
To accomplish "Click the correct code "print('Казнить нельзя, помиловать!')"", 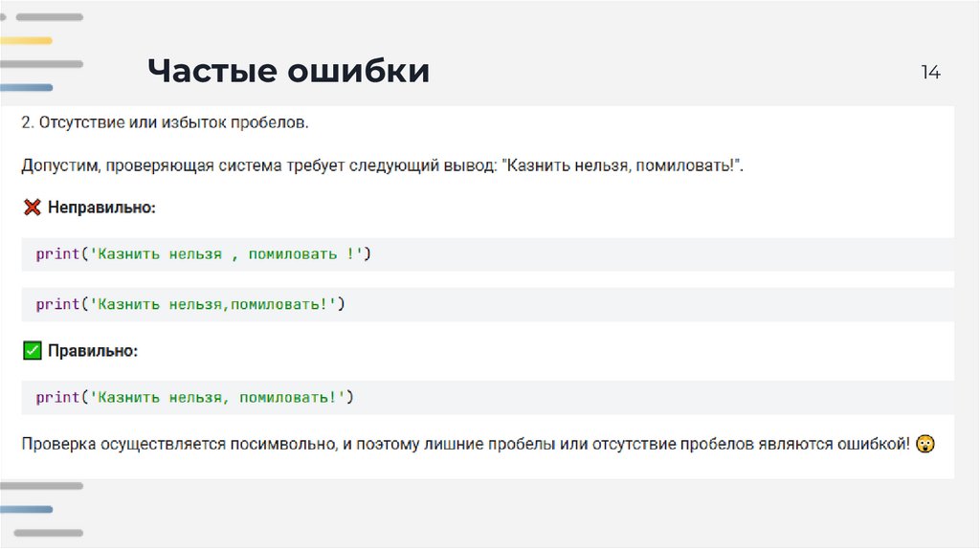I will point(194,397).
